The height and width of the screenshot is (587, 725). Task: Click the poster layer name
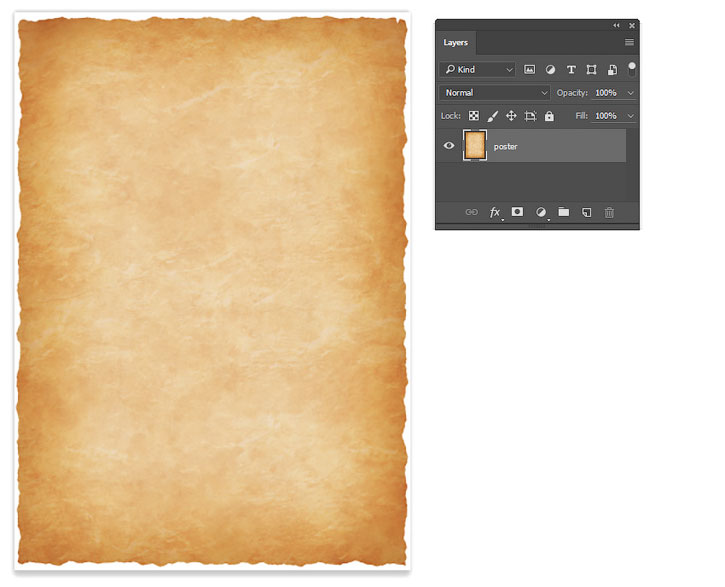505,147
